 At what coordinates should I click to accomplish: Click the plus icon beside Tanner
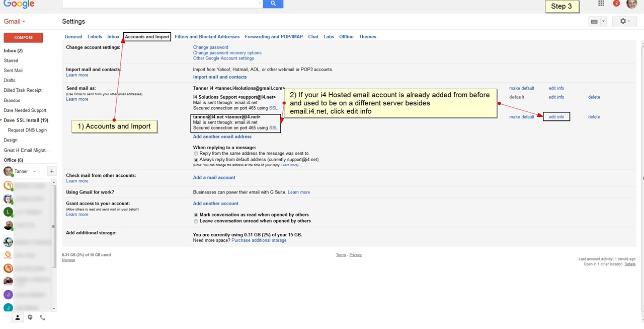pos(51,171)
